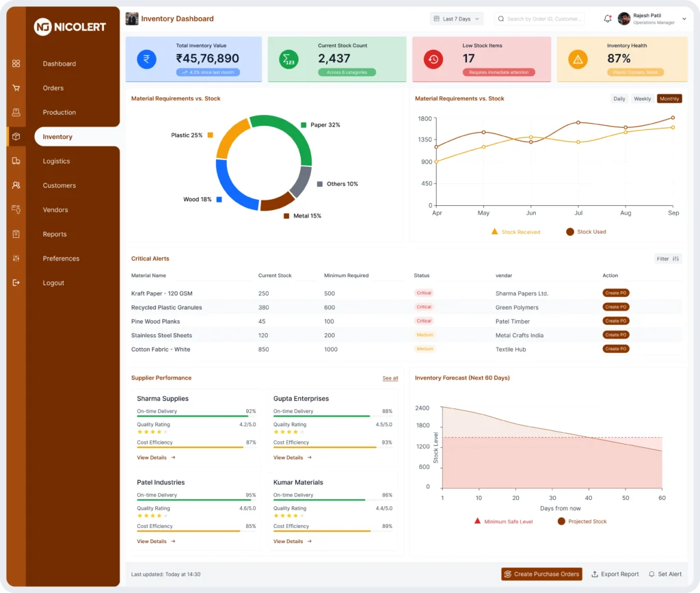The height and width of the screenshot is (593, 700).
Task: Open Orders via the cart icon
Action: (x=16, y=88)
